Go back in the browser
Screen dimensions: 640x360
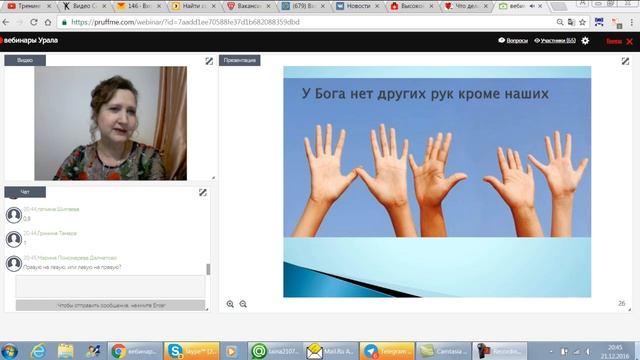pos(6,22)
